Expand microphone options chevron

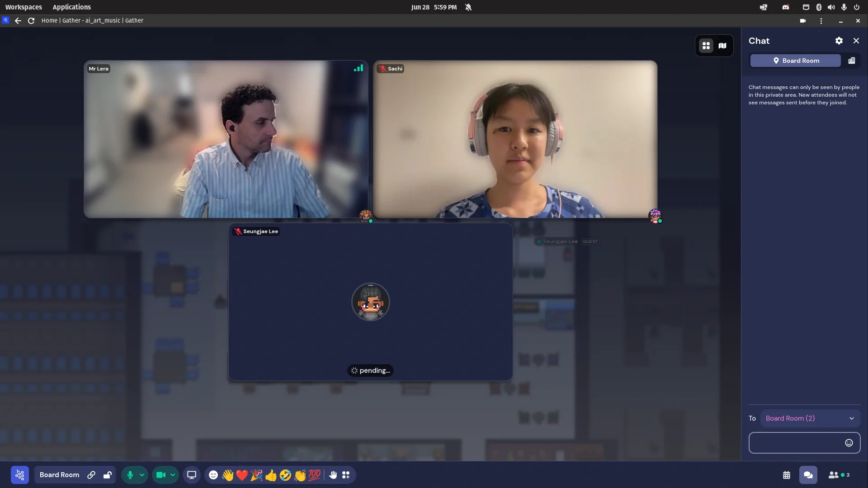tap(142, 475)
